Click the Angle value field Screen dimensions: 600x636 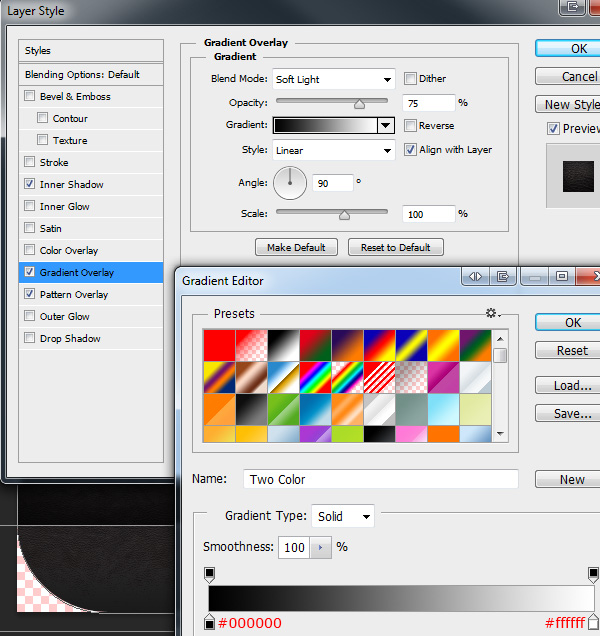click(x=333, y=183)
